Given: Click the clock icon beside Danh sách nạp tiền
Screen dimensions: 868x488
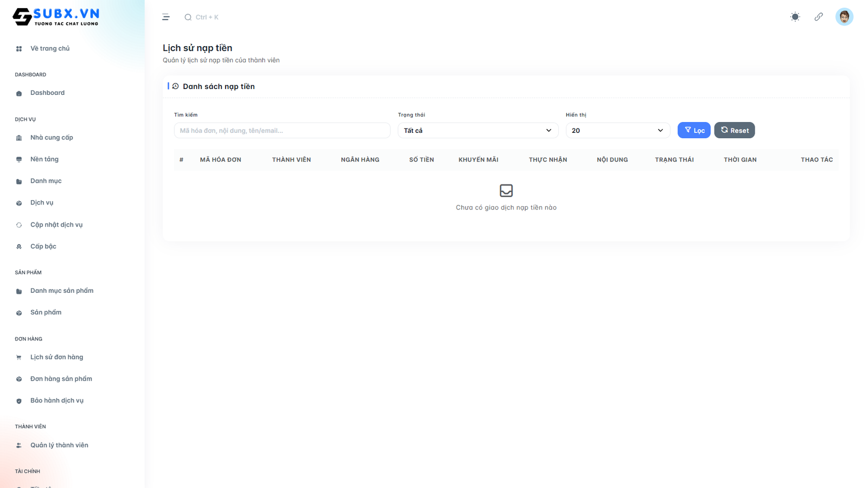Looking at the screenshot, I should tap(175, 86).
